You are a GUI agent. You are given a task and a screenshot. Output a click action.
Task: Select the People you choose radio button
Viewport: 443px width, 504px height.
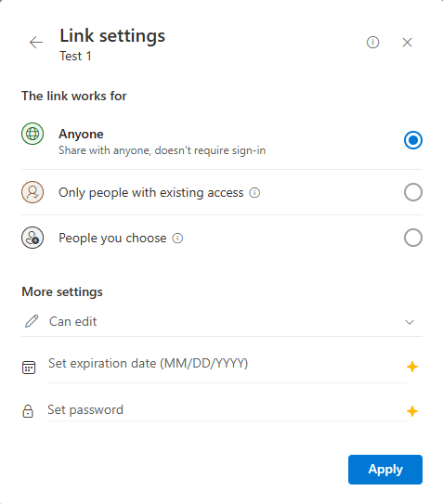[413, 238]
